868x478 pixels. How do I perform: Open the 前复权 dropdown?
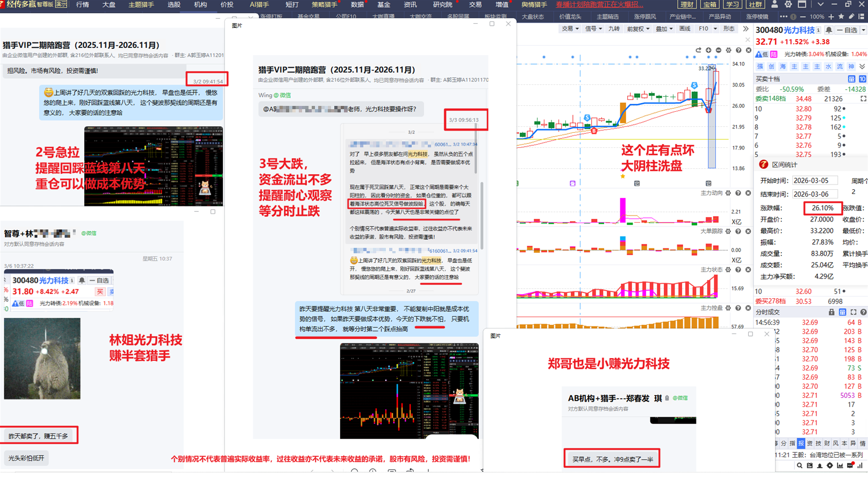click(638, 29)
